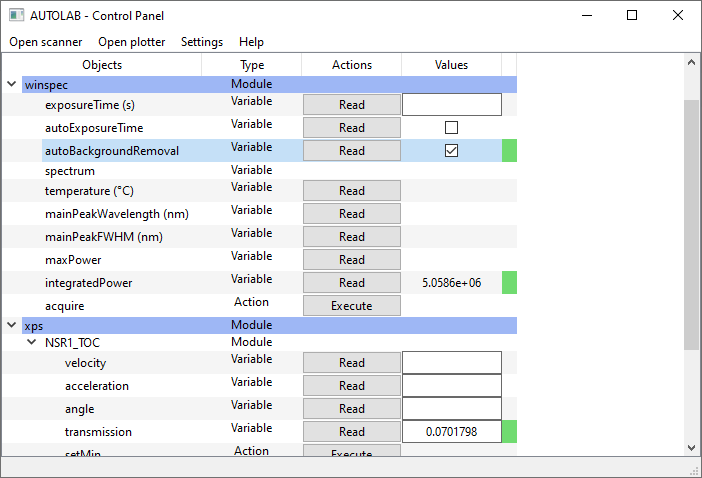Select the mainPeakFWHM (nm) tree item
This screenshot has height=478, width=702.
pos(104,237)
